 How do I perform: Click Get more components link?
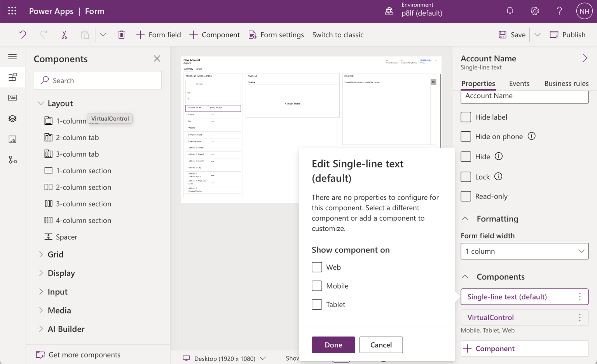[x=84, y=355]
